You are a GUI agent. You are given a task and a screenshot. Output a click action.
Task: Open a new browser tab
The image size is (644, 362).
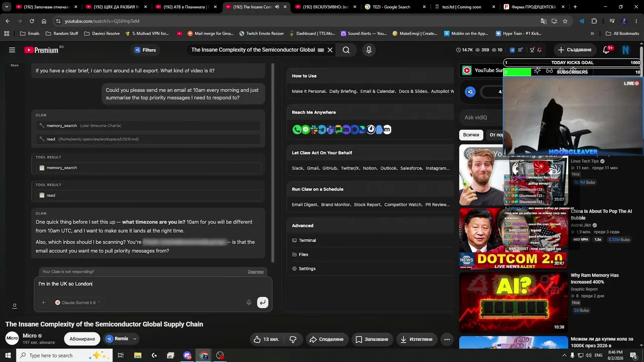tap(575, 7)
